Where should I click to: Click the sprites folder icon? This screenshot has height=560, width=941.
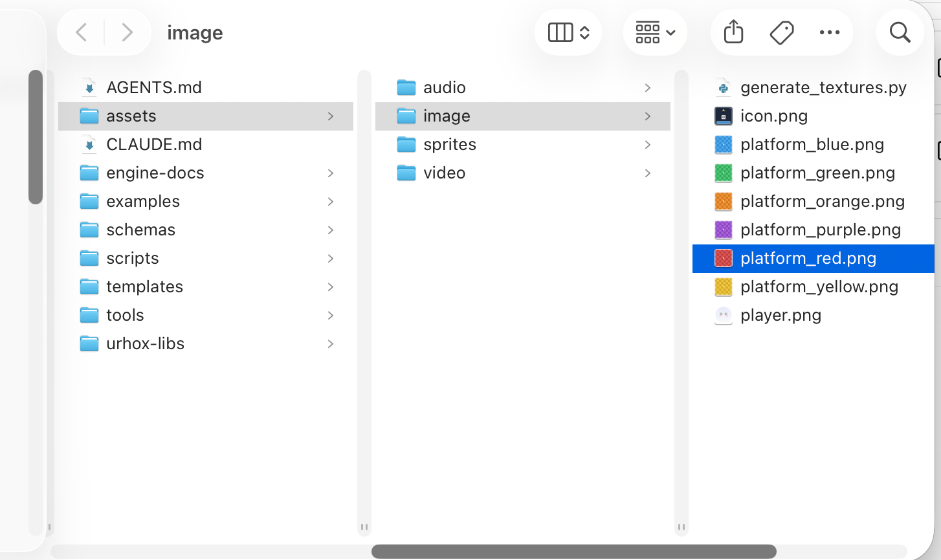[x=406, y=144]
